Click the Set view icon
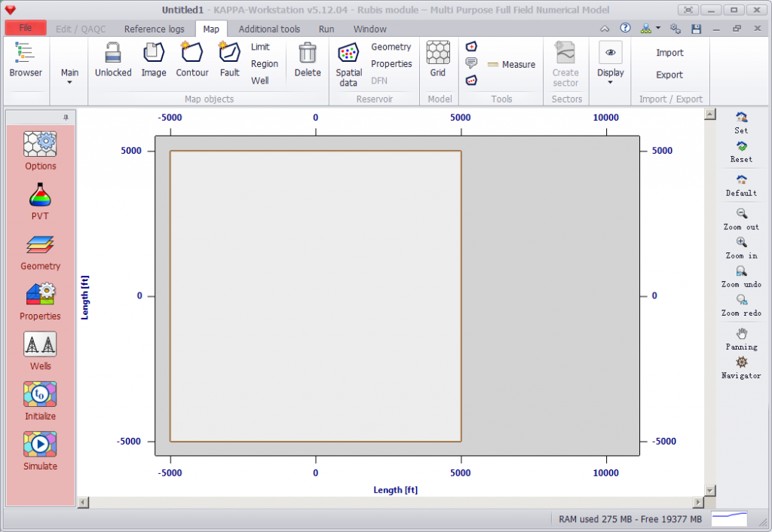This screenshot has height=532, width=772. click(x=742, y=117)
